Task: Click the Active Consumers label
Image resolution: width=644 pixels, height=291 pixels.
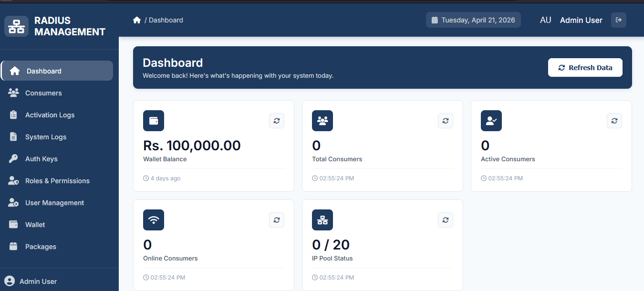Action: (x=508, y=159)
